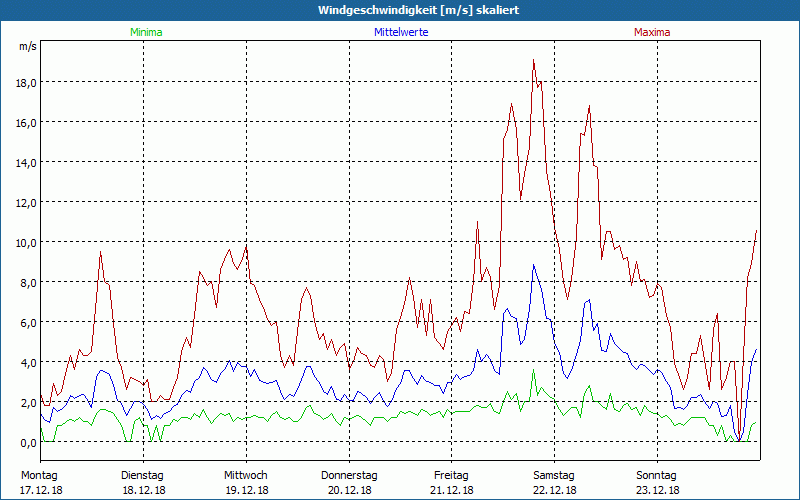
Task: Click the 14,0 y-axis tick label
Action: point(27,162)
